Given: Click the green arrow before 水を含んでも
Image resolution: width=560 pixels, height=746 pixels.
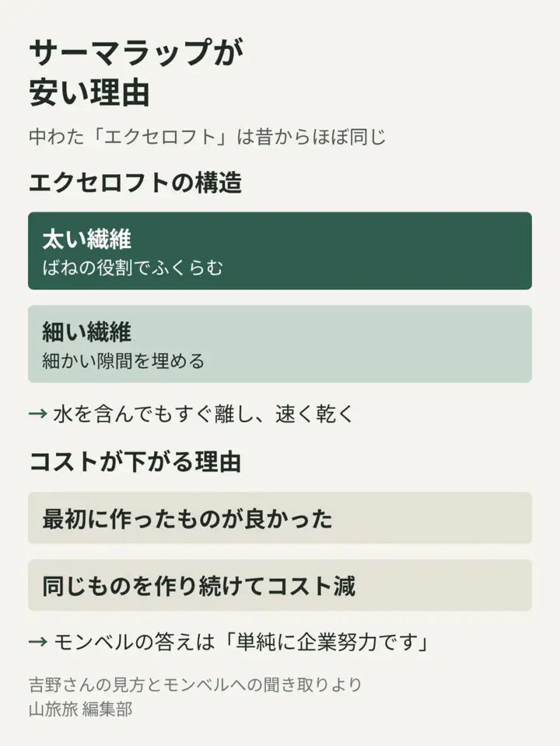Looking at the screenshot, I should click(x=38, y=414).
